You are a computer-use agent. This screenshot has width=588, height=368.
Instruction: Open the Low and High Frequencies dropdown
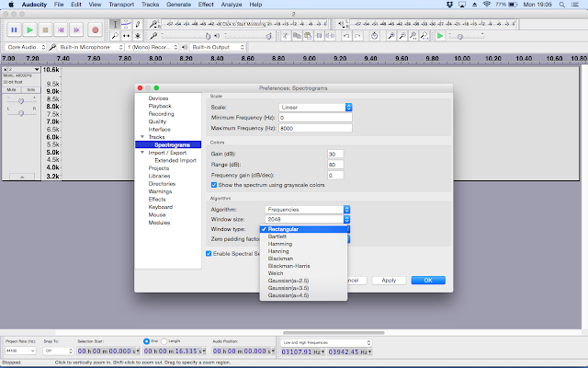coord(326,342)
